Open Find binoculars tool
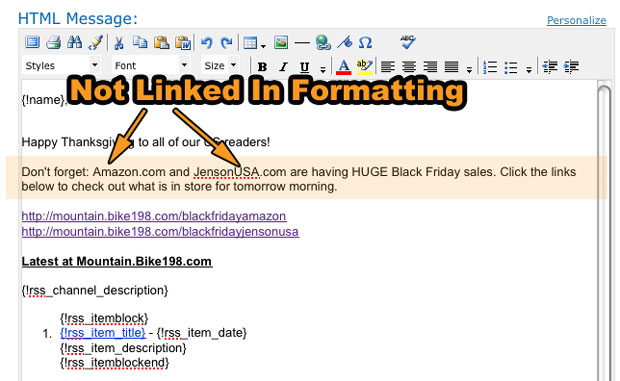This screenshot has width=620, height=381. tap(74, 42)
